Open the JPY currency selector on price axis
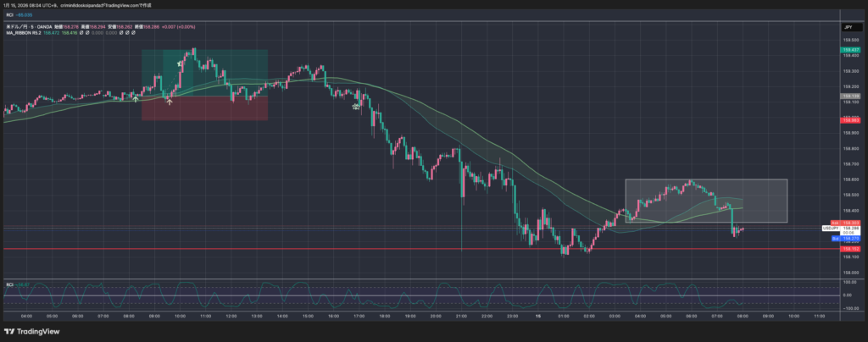The width and height of the screenshot is (868, 342). [848, 28]
